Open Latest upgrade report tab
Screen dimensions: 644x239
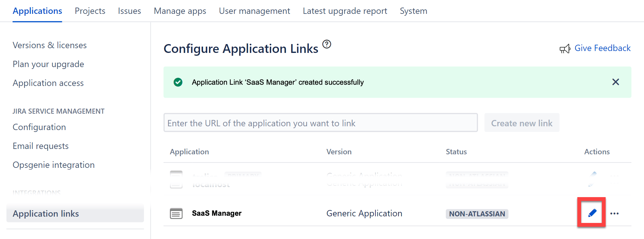[345, 11]
